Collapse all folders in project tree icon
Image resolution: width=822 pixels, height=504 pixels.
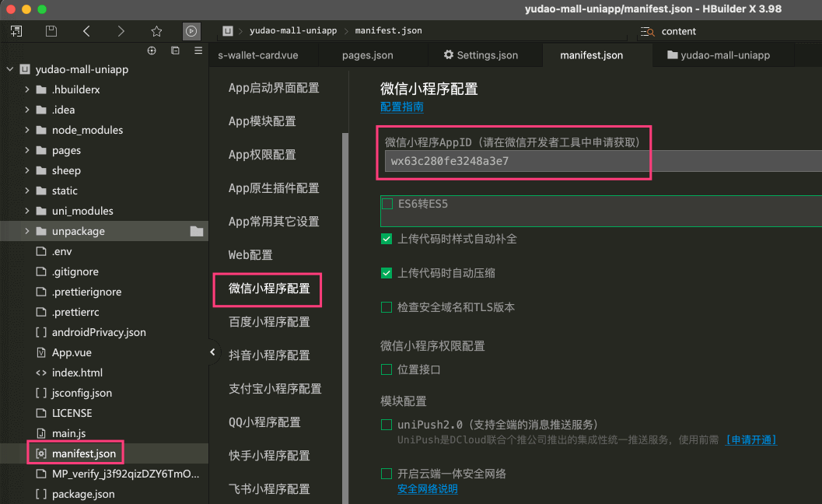coord(175,51)
